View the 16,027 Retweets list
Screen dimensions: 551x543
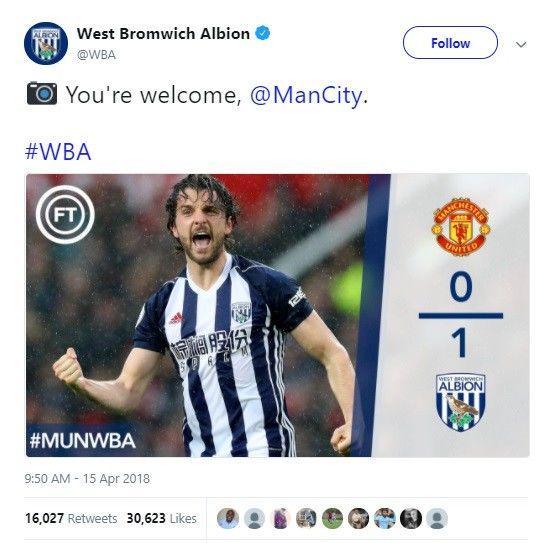[71, 518]
